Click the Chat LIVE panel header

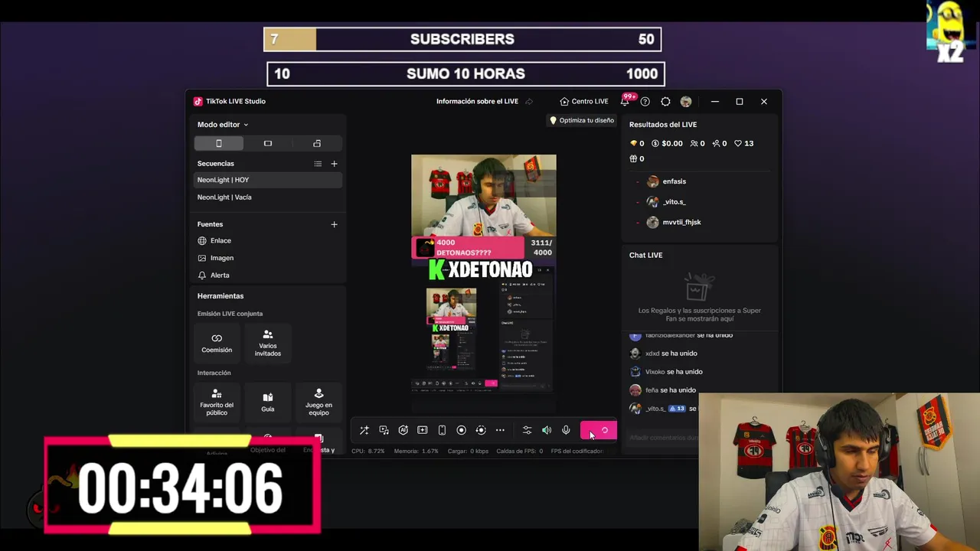[x=645, y=255]
